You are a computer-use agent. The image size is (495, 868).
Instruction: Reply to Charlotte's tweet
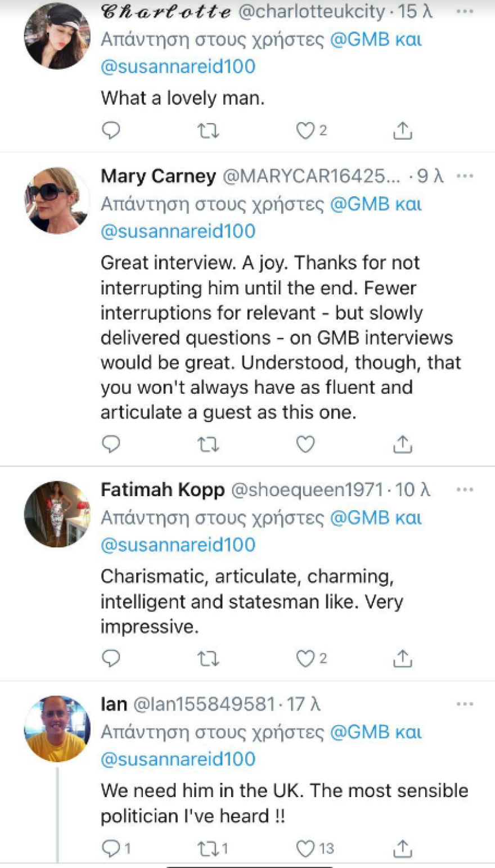(111, 131)
